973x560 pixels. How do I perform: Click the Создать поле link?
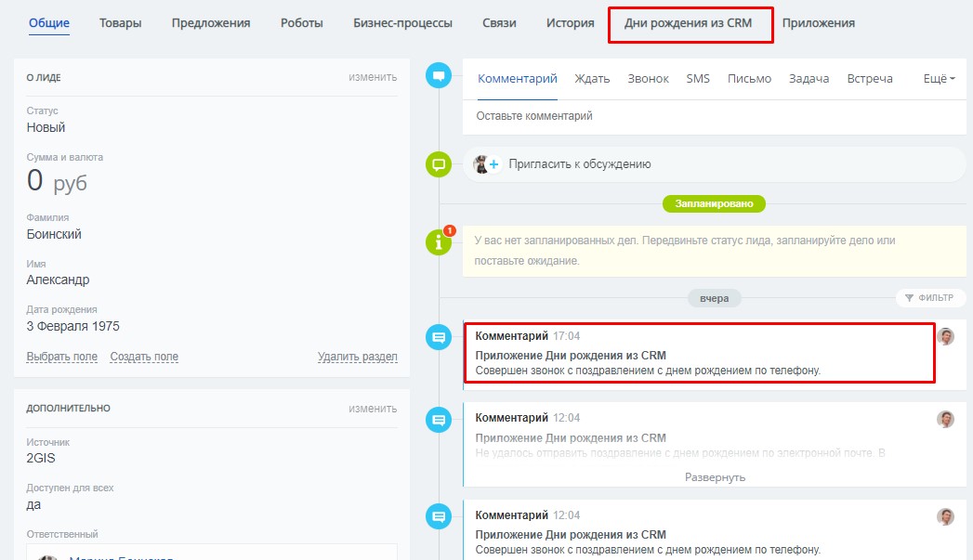click(x=144, y=357)
